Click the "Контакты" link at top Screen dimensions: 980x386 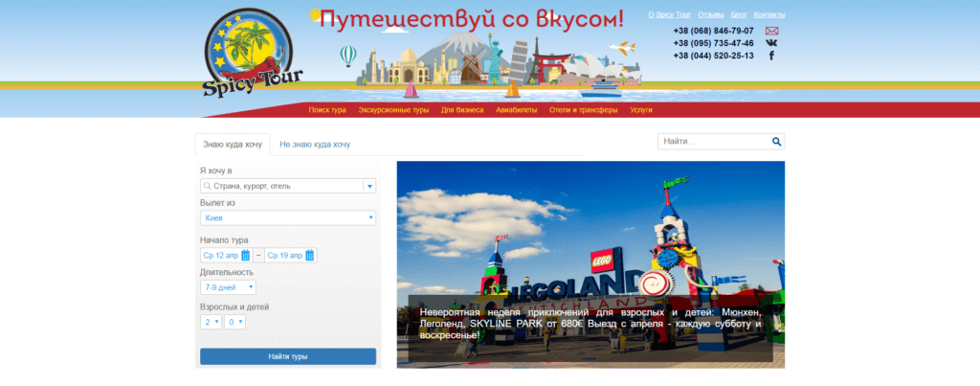click(x=769, y=15)
